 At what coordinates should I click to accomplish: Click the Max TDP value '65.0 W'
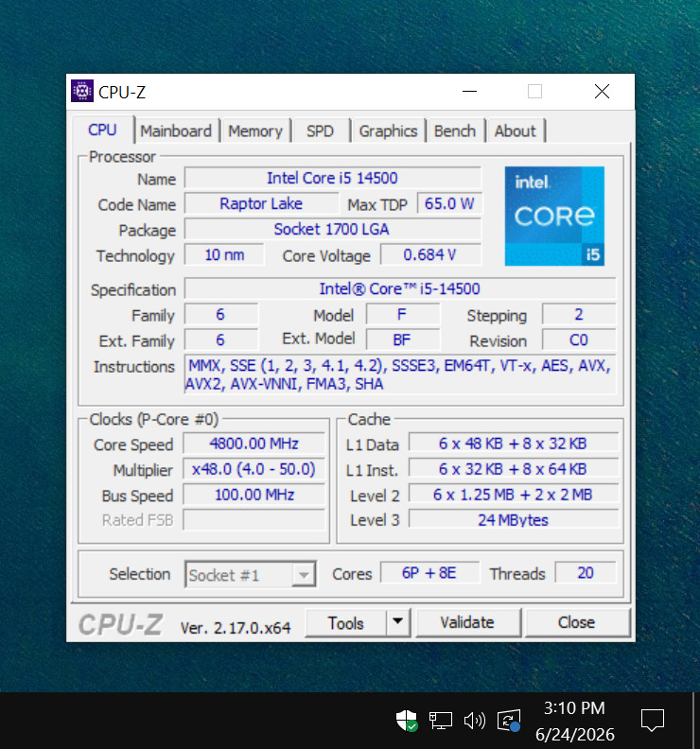[449, 204]
